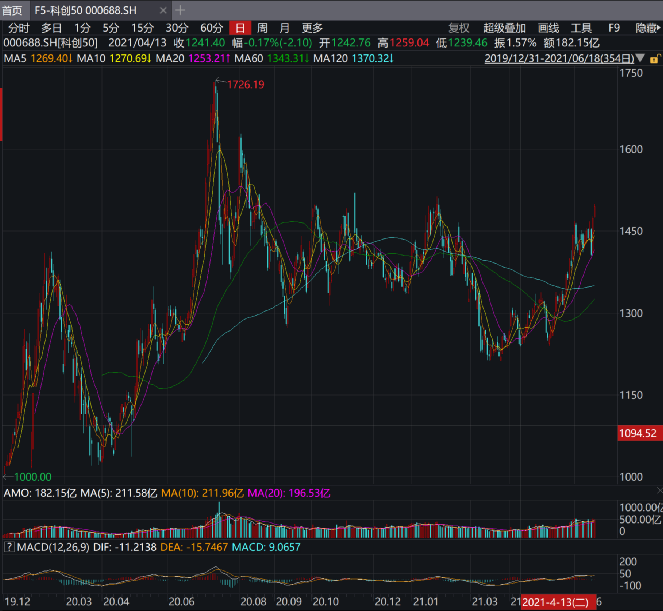Switch to 周 weekly K-line period
Viewport: 663px width, 611px height.
[262, 28]
